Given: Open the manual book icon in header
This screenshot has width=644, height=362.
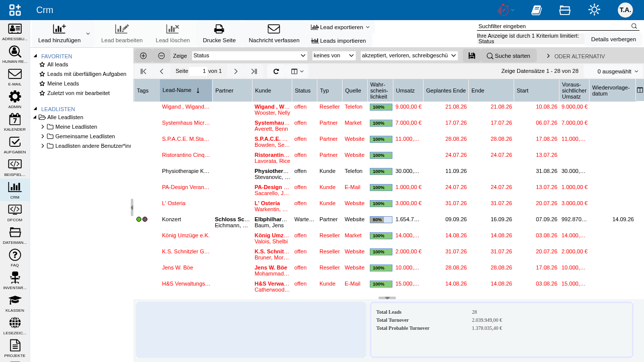Looking at the screenshot, I should point(536,10).
